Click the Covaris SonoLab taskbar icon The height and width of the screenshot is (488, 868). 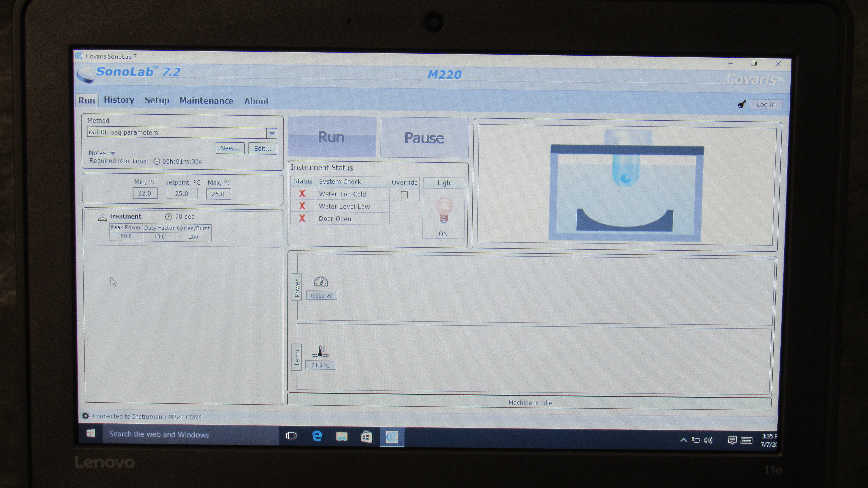[392, 437]
